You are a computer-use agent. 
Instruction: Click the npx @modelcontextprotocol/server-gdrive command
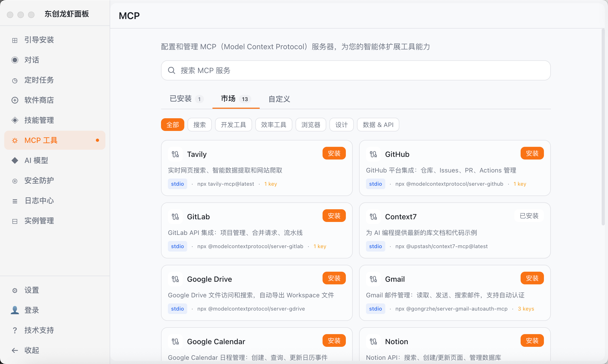click(x=251, y=309)
